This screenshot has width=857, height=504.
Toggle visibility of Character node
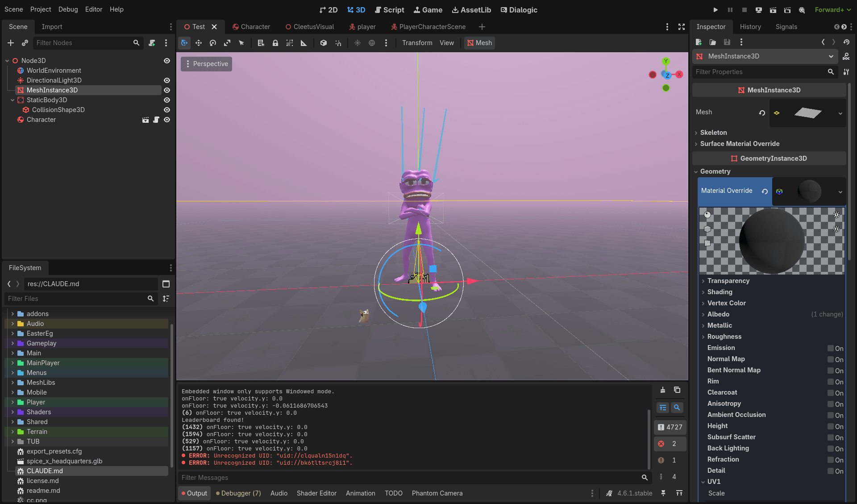(x=167, y=120)
